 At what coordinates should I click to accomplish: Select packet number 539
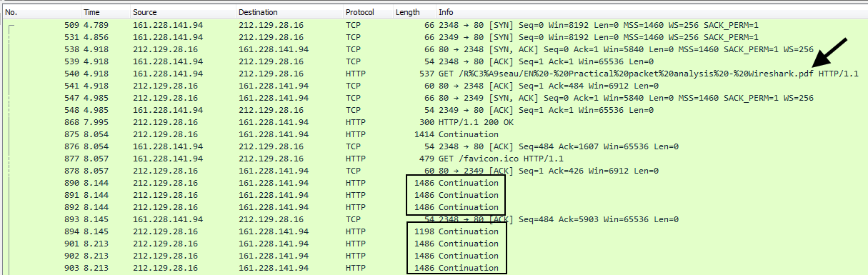434,61
